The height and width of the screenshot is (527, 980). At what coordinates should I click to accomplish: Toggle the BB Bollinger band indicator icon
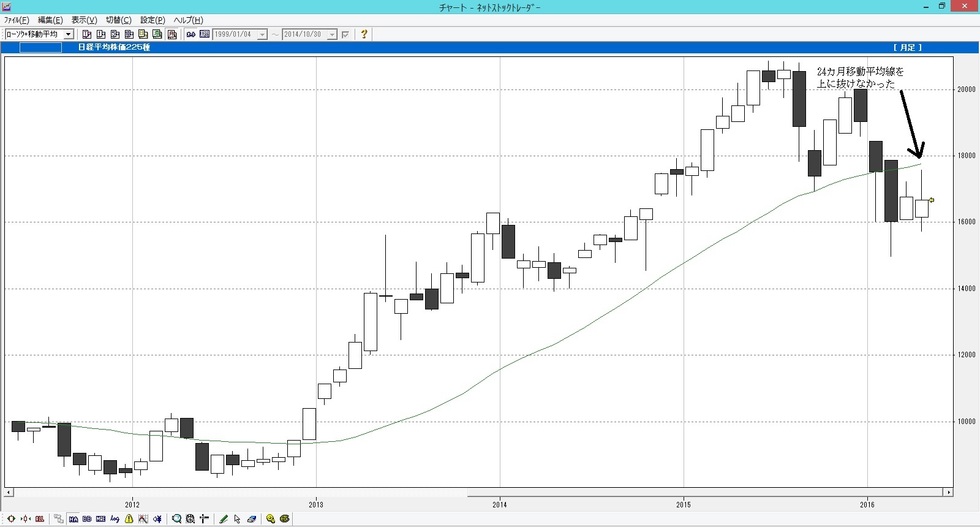[87, 519]
